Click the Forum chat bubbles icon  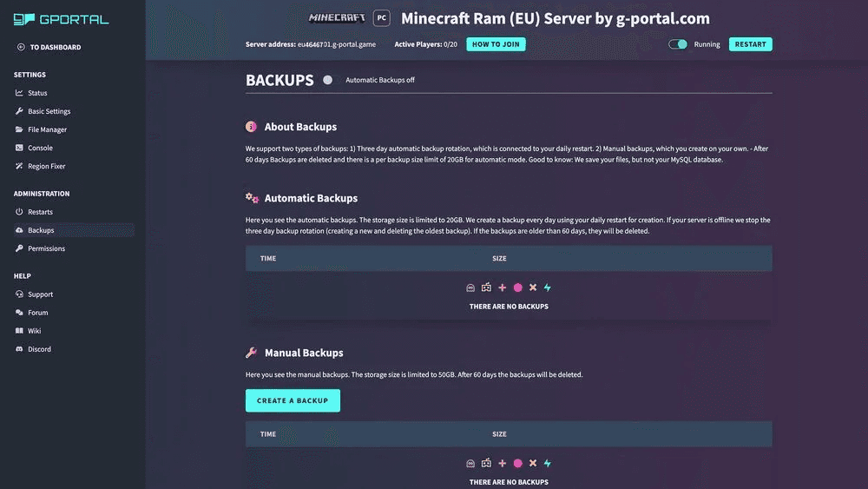19,313
